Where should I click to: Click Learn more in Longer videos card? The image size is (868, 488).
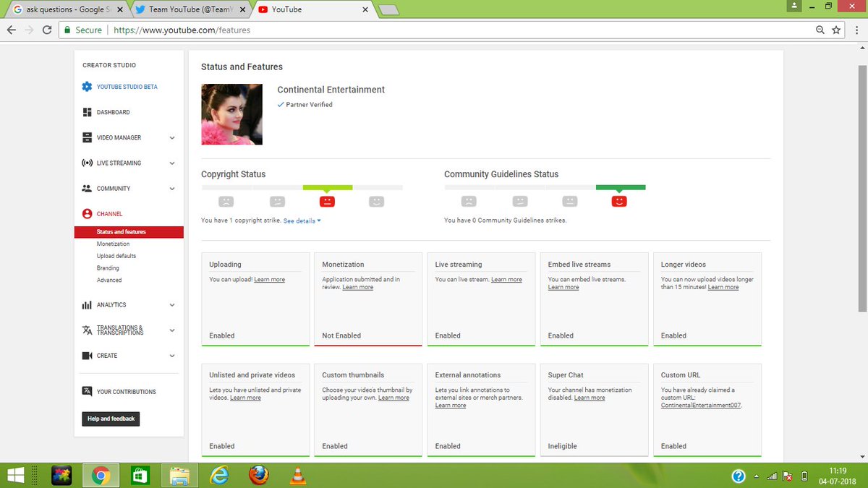point(723,288)
